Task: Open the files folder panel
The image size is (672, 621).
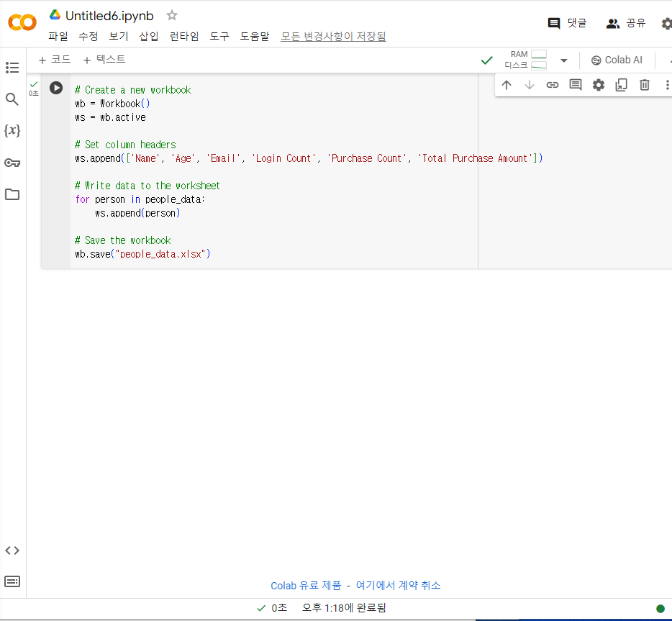Action: click(x=12, y=194)
